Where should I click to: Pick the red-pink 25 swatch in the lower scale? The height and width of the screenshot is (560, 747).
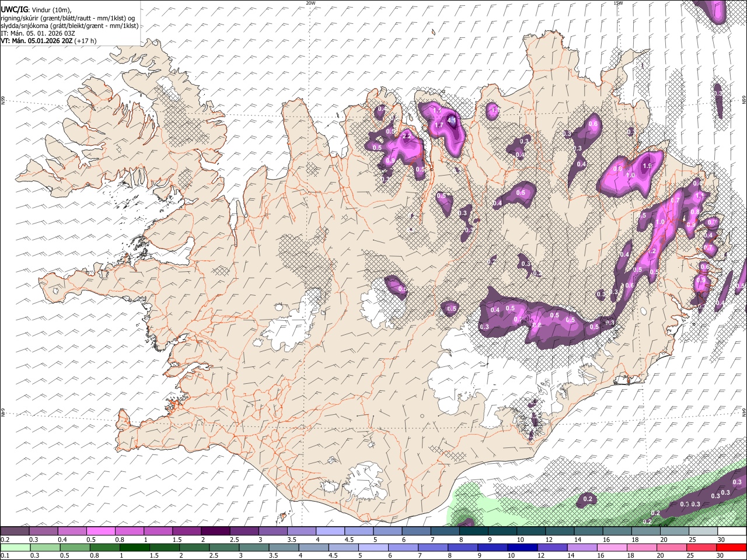[703, 547]
